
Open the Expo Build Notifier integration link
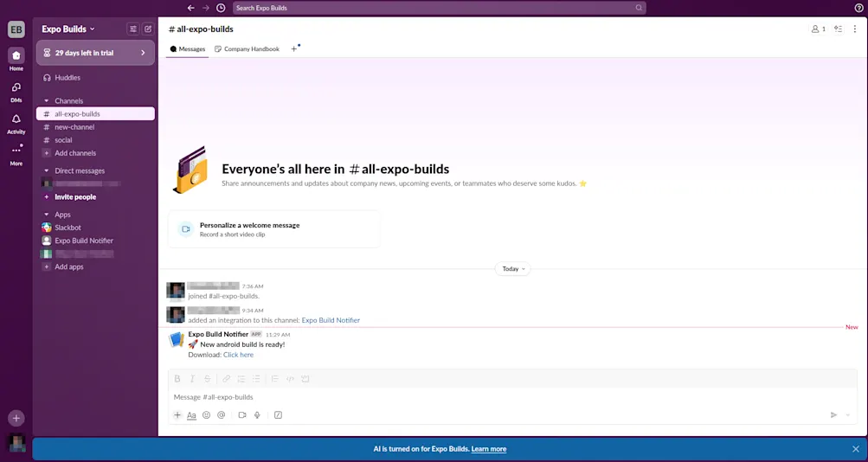click(x=331, y=320)
